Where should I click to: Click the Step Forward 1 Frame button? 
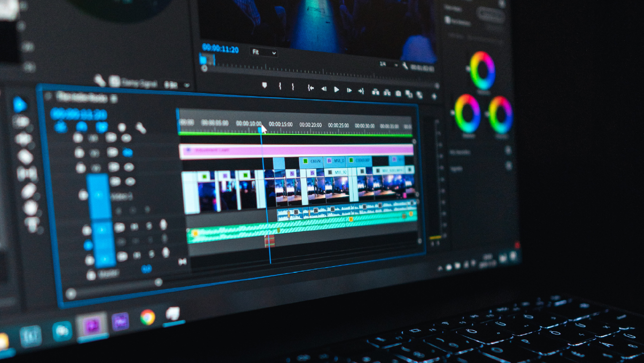click(x=349, y=90)
